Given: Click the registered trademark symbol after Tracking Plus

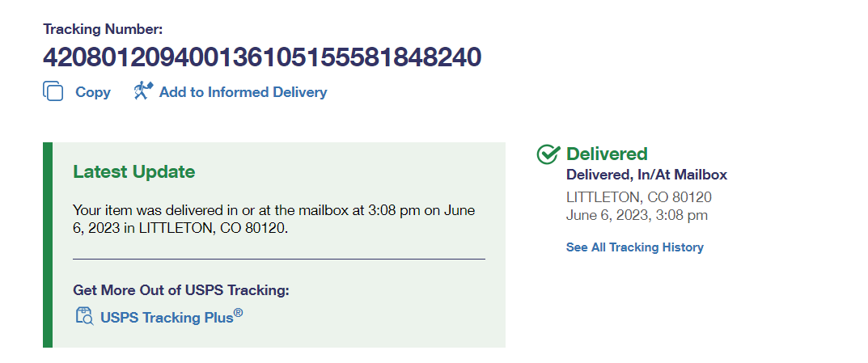Looking at the screenshot, I should tap(239, 312).
